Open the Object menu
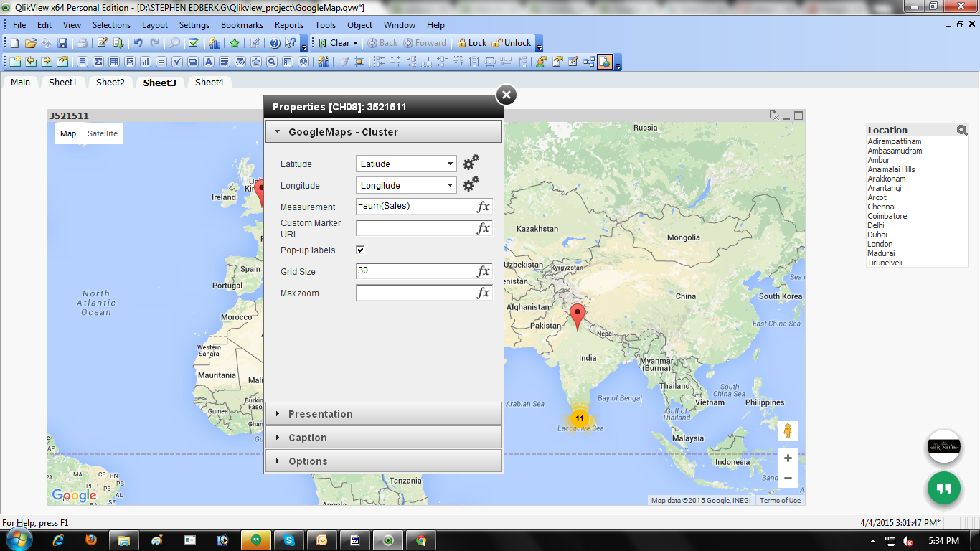This screenshot has width=980, height=551. pos(359,24)
